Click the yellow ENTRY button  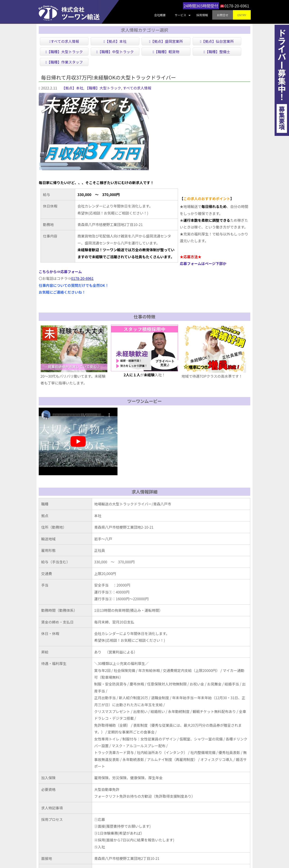click(242, 15)
